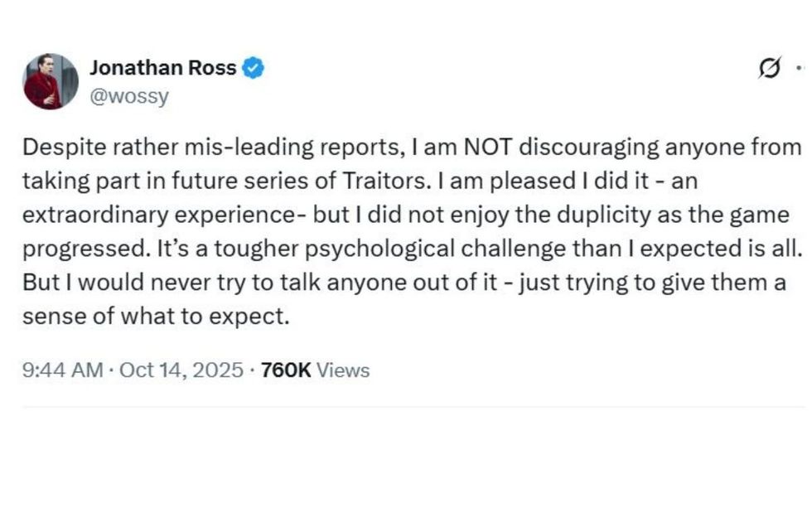Click the Grok slashed-circle icon

[x=769, y=70]
